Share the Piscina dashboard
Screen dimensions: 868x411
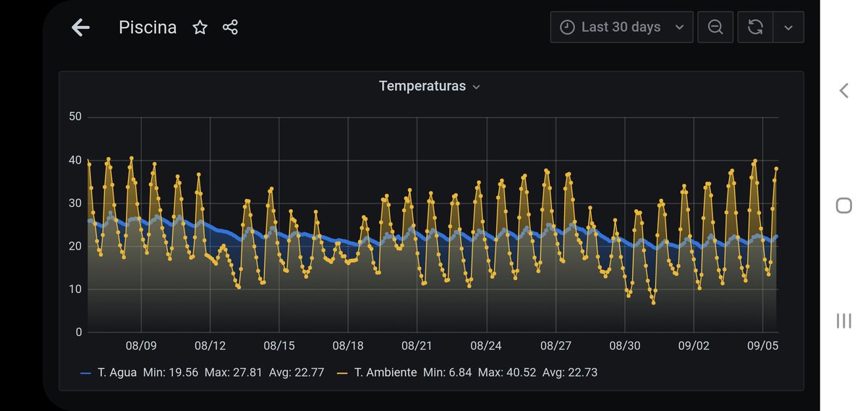(230, 27)
